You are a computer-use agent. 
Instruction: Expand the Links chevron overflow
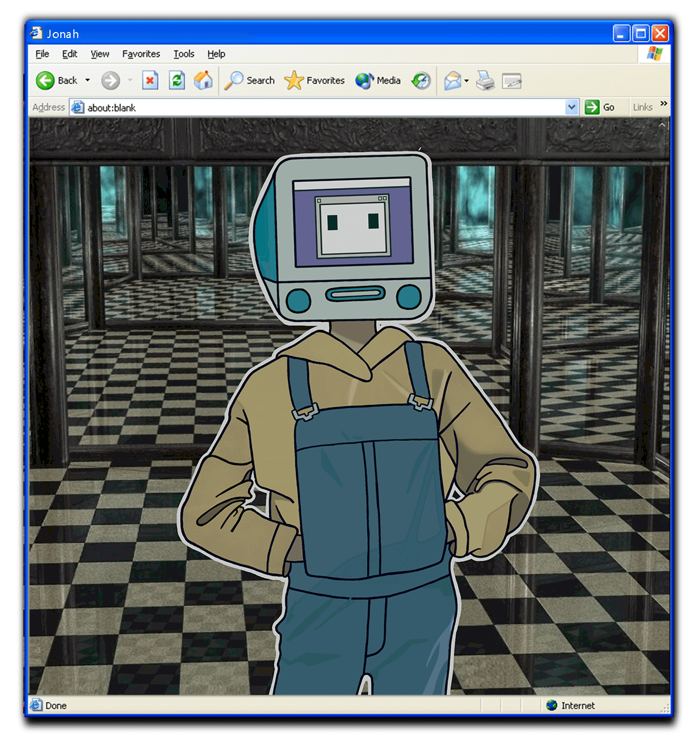pos(664,103)
